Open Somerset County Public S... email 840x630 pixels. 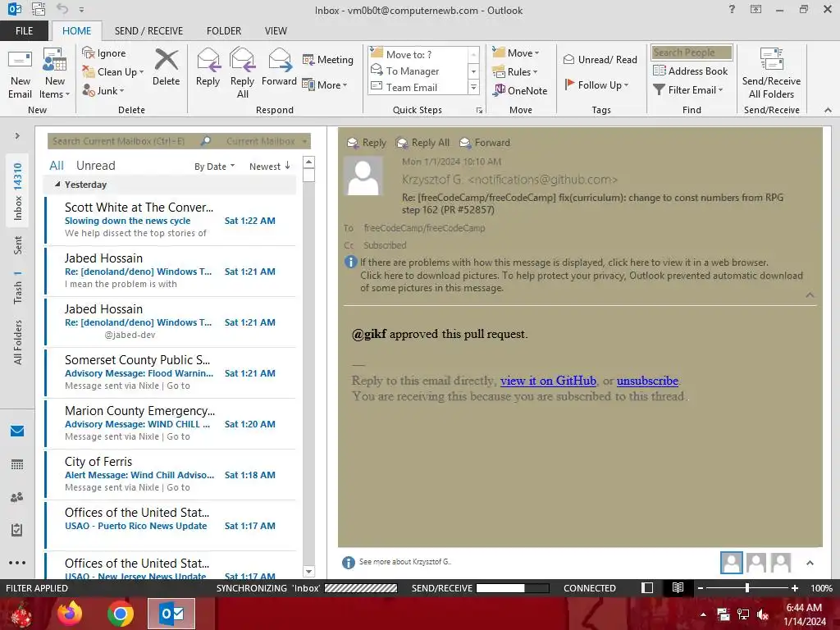click(171, 372)
